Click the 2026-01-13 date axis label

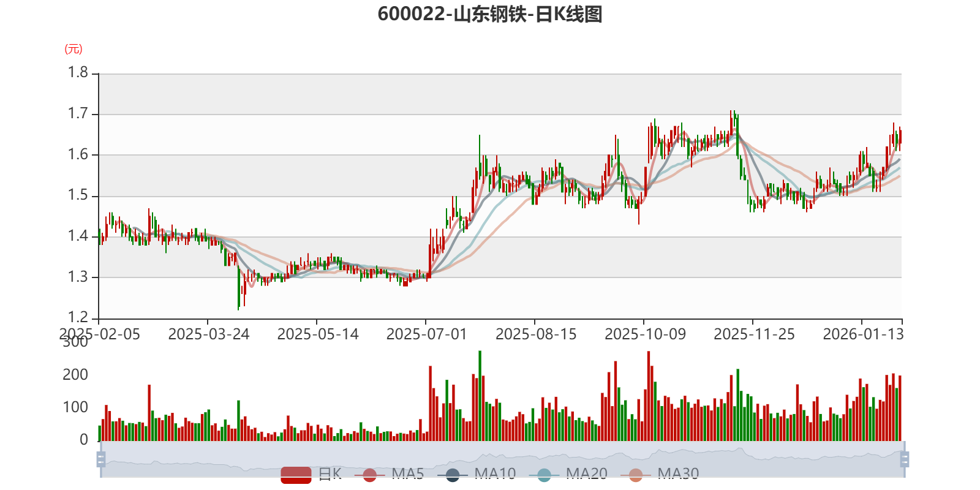point(863,334)
